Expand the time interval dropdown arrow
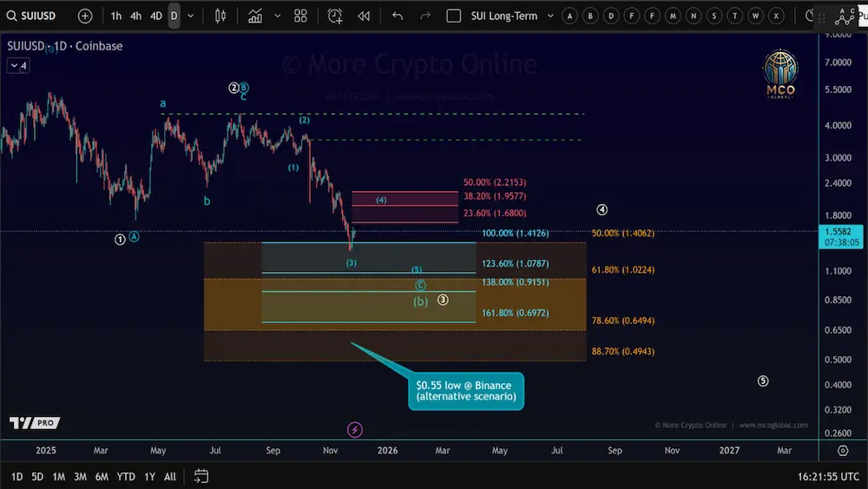 click(x=191, y=16)
